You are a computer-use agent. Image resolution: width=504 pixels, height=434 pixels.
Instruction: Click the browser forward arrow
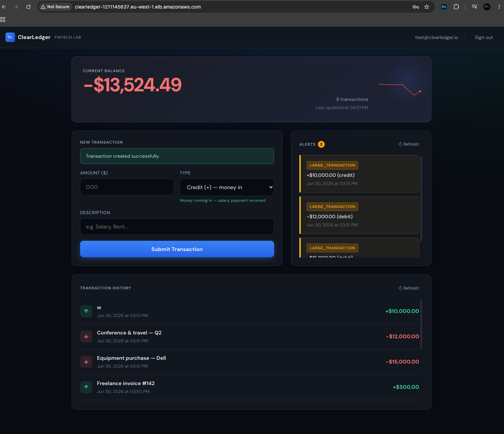tap(16, 7)
